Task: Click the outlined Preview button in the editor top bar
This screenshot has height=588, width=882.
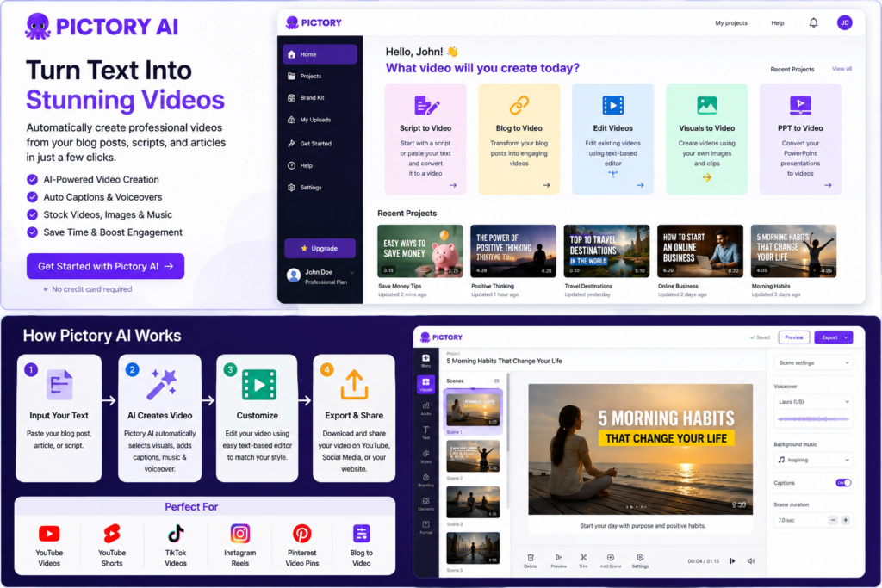Action: coord(793,337)
